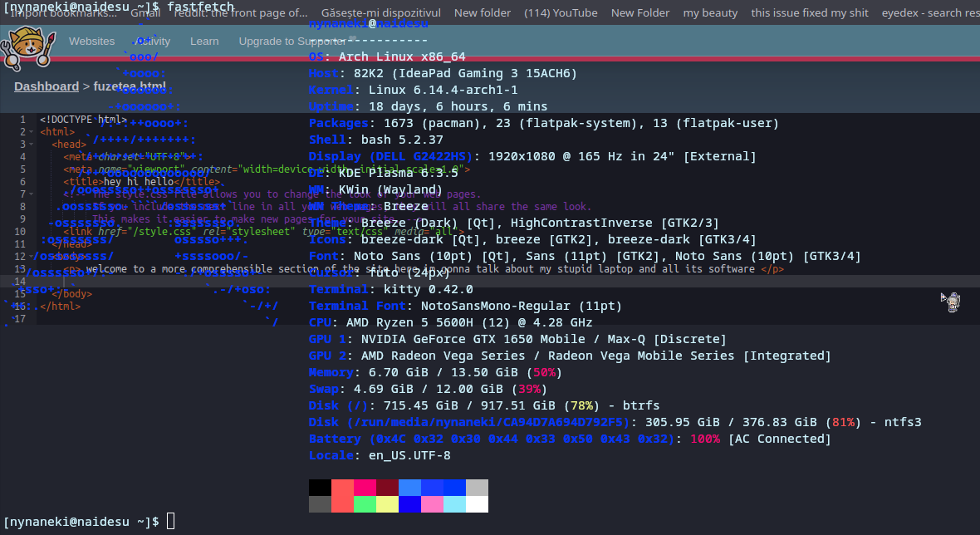This screenshot has height=535, width=980.
Task: Click the Memory 6.70 GiB line
Action: pyautogui.click(x=436, y=372)
